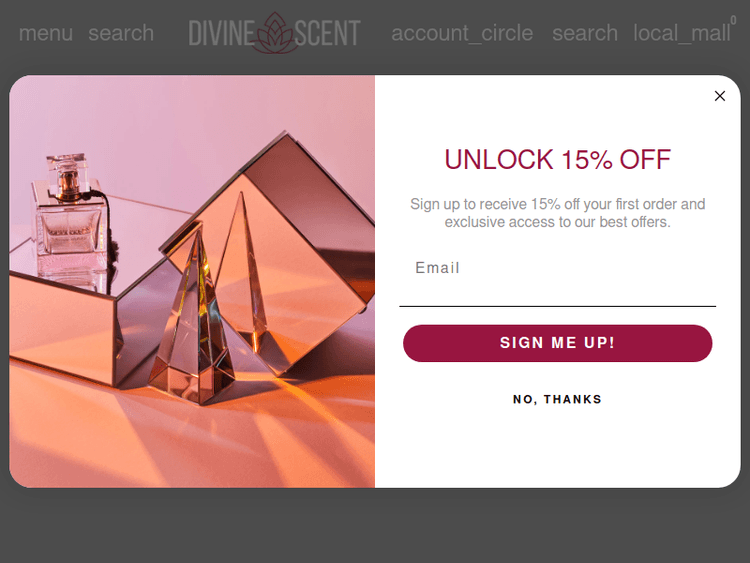Image resolution: width=750 pixels, height=563 pixels.
Task: Close the popup with the X icon
Action: click(x=719, y=96)
